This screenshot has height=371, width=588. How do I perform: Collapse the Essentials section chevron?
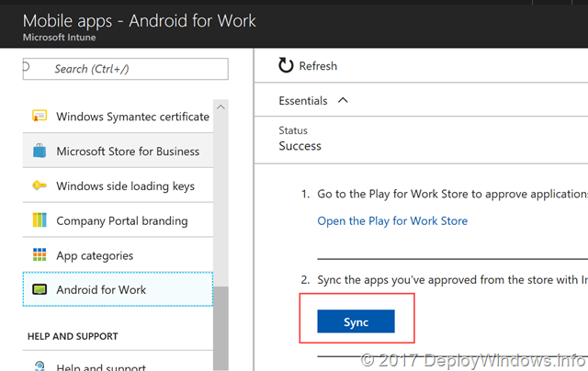coord(344,100)
